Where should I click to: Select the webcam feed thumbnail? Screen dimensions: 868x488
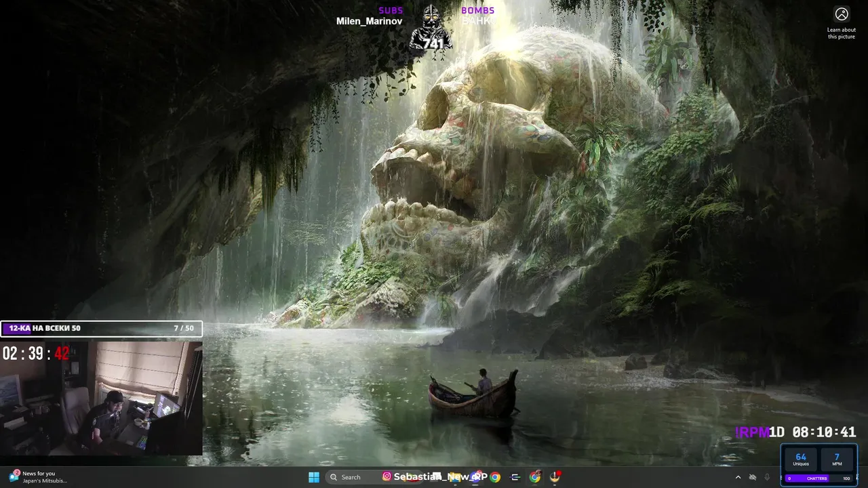click(x=101, y=398)
